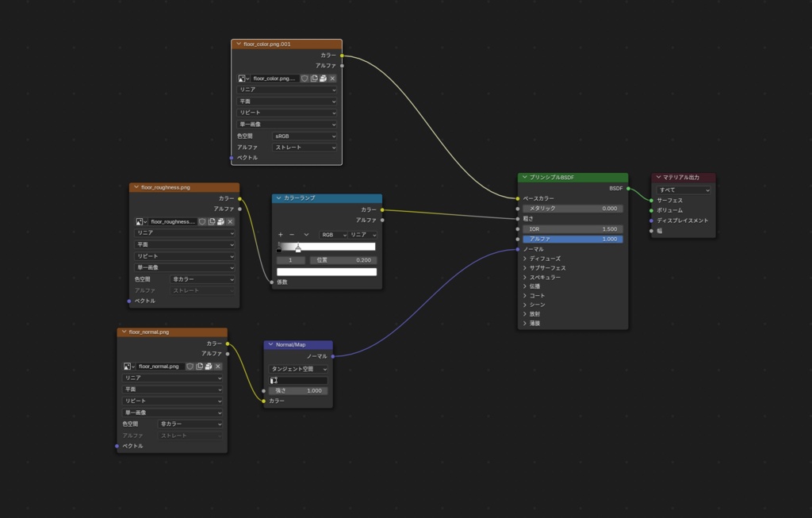Click アルファ output socket of floor_color.png.001 node
The width and height of the screenshot is (812, 518).
click(x=342, y=66)
